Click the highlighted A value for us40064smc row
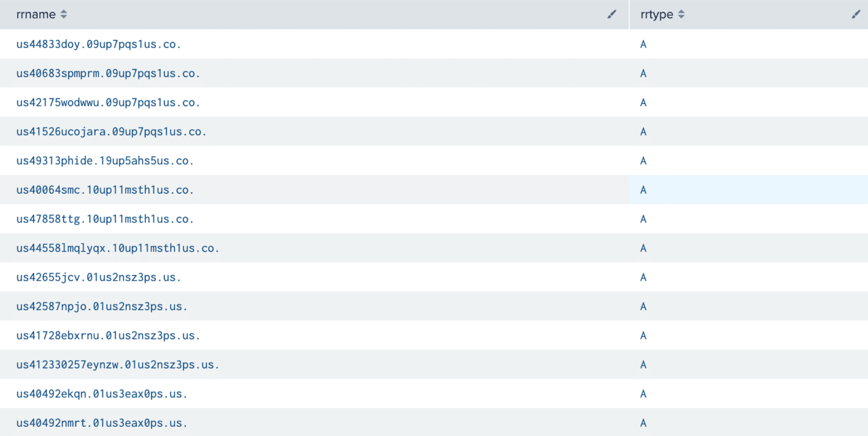 pos(643,190)
